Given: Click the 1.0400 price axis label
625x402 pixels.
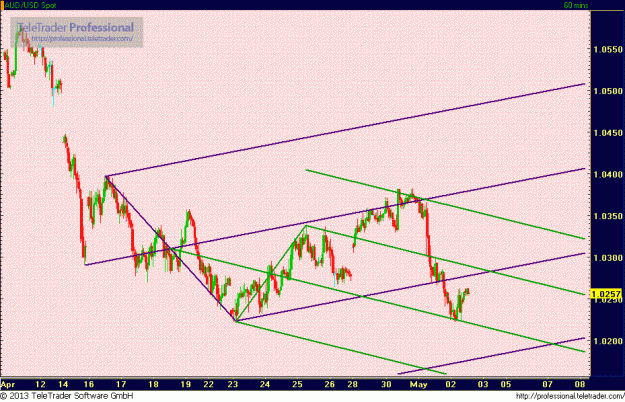Looking at the screenshot, I should click(608, 175).
